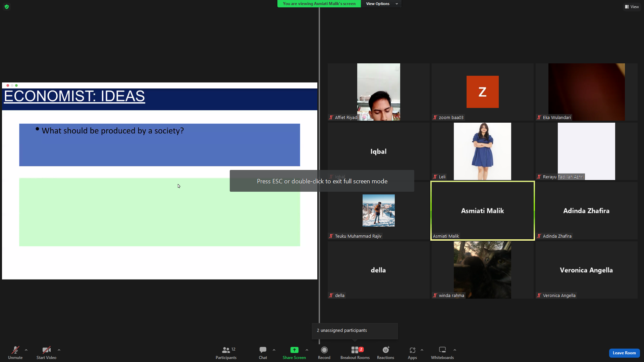Viewport: 644px width, 362px height.
Task: Click the muted mic icon beside Leli
Action: (x=435, y=177)
